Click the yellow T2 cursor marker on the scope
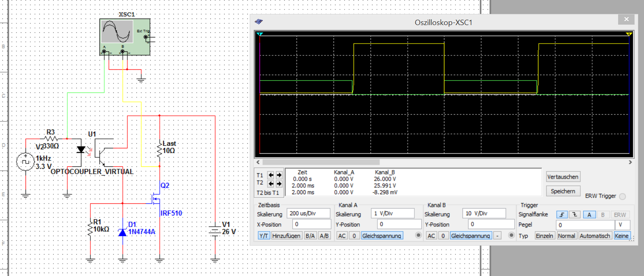Screen dimensions: 644x276 tap(628, 34)
